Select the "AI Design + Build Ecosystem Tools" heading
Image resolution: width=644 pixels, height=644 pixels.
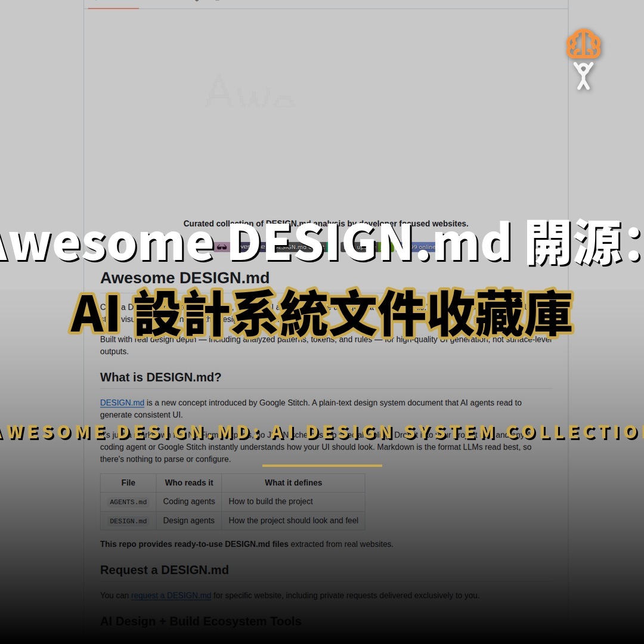(x=200, y=621)
